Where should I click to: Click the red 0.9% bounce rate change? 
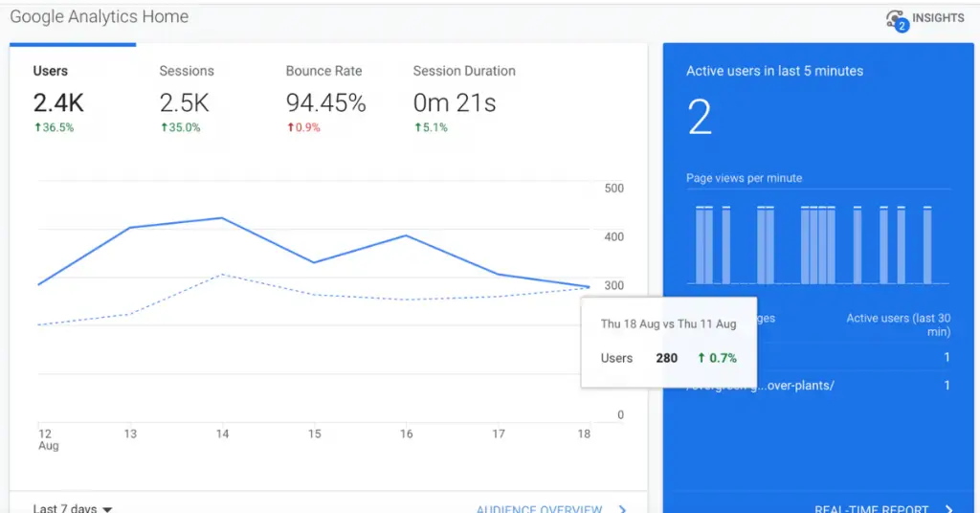coord(303,127)
